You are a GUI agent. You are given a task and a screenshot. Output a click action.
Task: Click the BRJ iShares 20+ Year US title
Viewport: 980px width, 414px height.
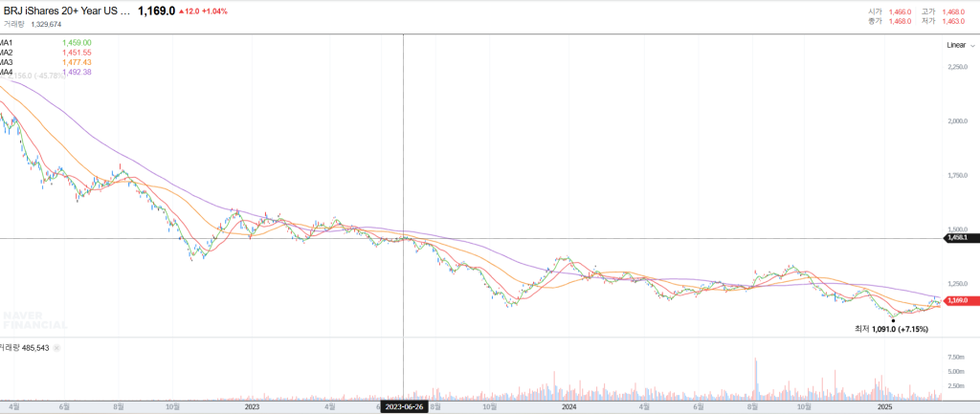pos(67,11)
